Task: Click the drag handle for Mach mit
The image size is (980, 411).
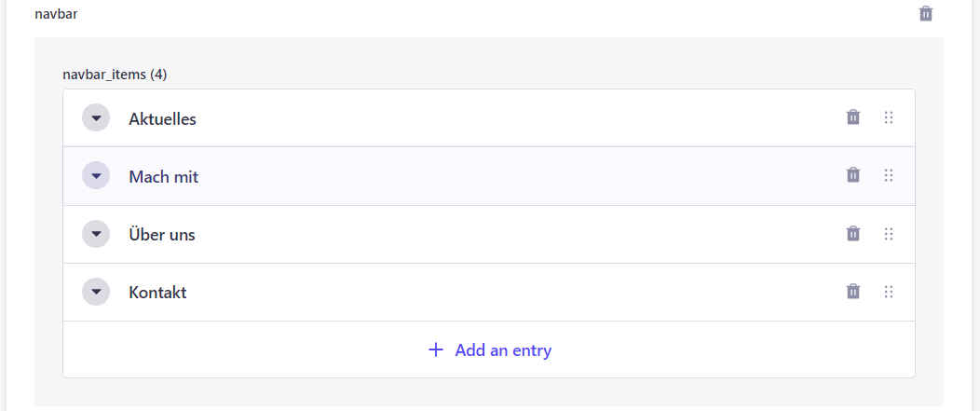Action: point(889,176)
